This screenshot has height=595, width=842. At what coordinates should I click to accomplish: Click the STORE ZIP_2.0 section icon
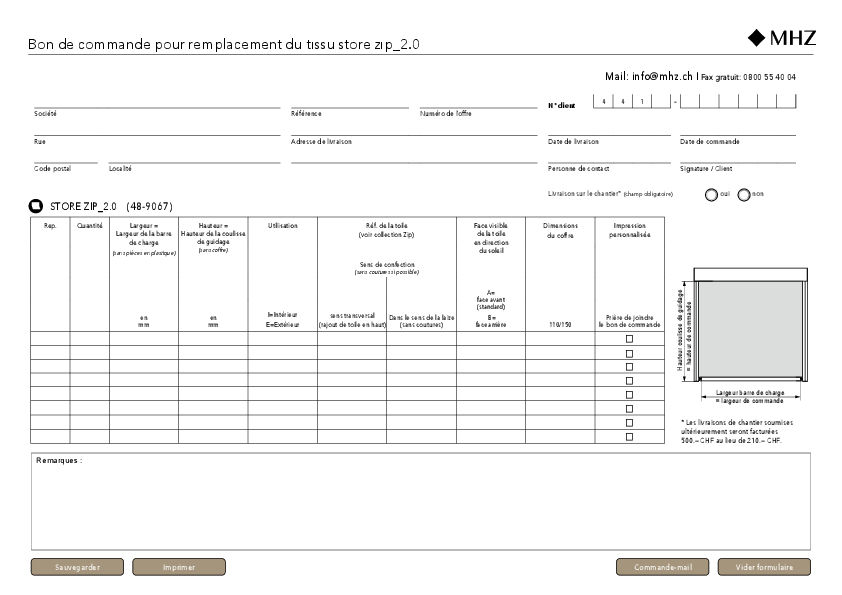click(36, 206)
